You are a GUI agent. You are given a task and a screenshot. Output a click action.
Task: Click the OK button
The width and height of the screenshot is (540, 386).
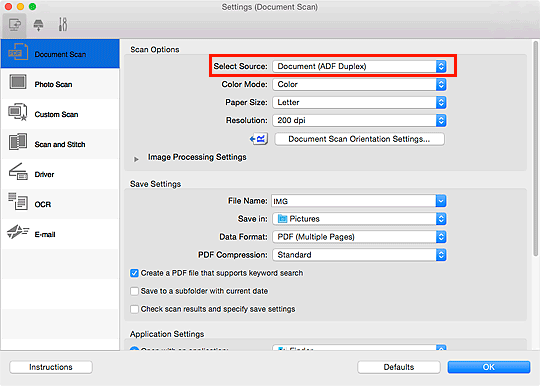(489, 367)
